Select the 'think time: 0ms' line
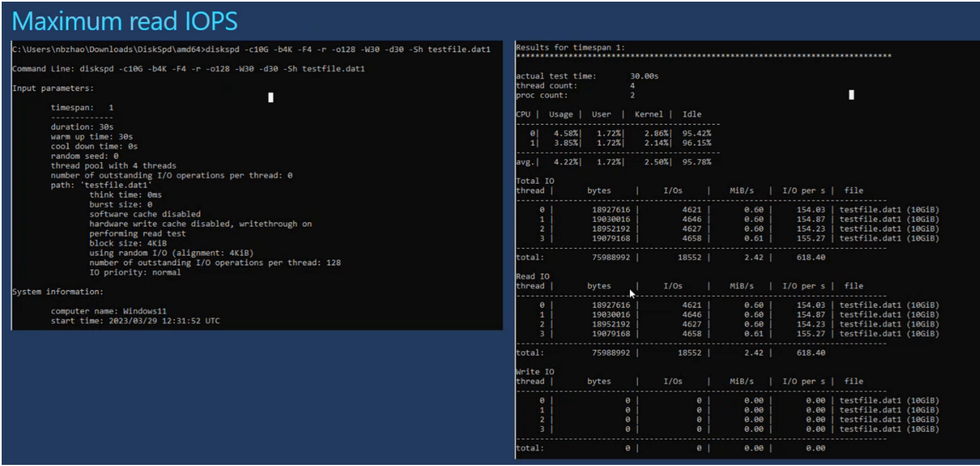The width and height of the screenshot is (980, 466). pos(126,195)
